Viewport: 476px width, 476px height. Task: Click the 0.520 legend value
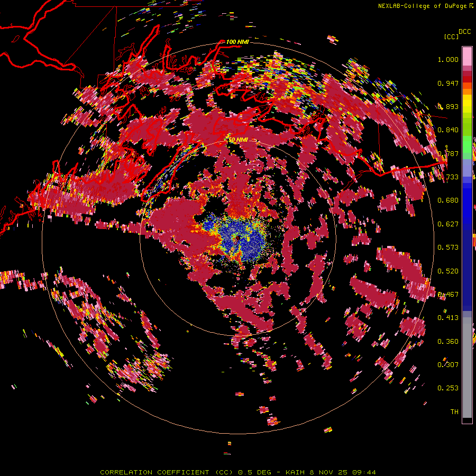(x=448, y=271)
